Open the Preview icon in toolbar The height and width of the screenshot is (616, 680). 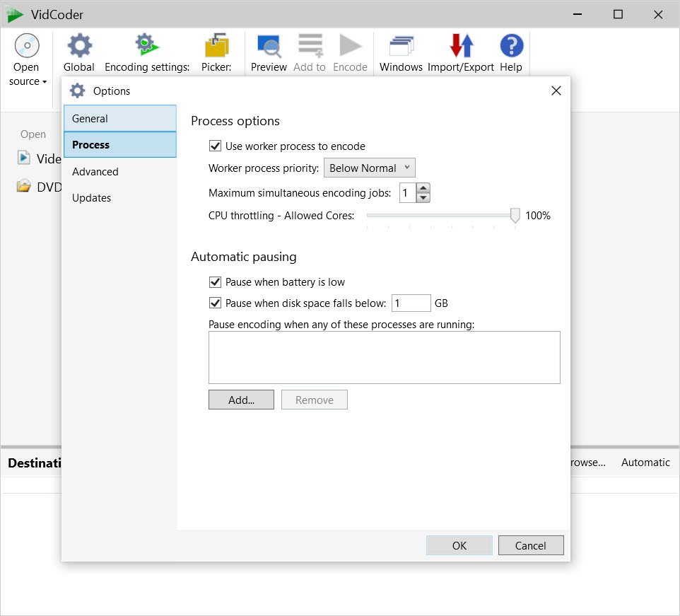pyautogui.click(x=269, y=45)
